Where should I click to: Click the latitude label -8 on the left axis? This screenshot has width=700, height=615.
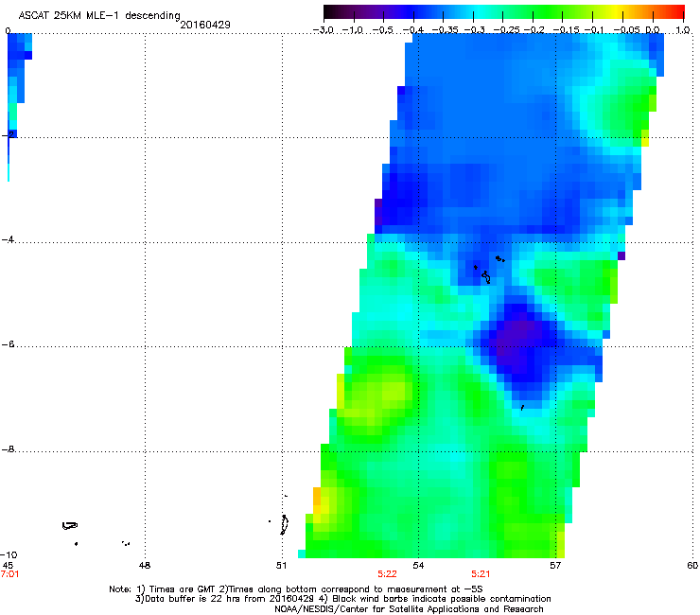pyautogui.click(x=8, y=448)
